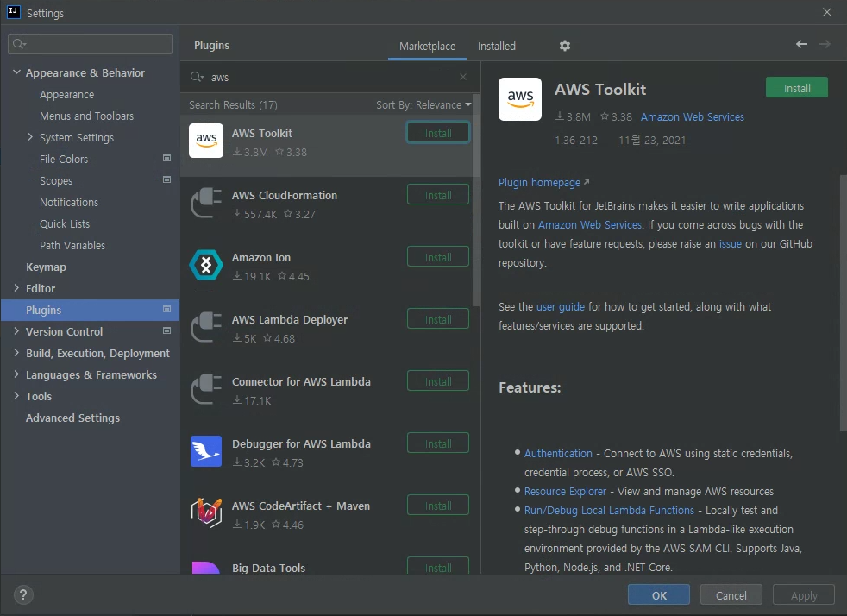Viewport: 847px width, 616px height.
Task: Expand the Tools settings node
Action: pos(16,395)
